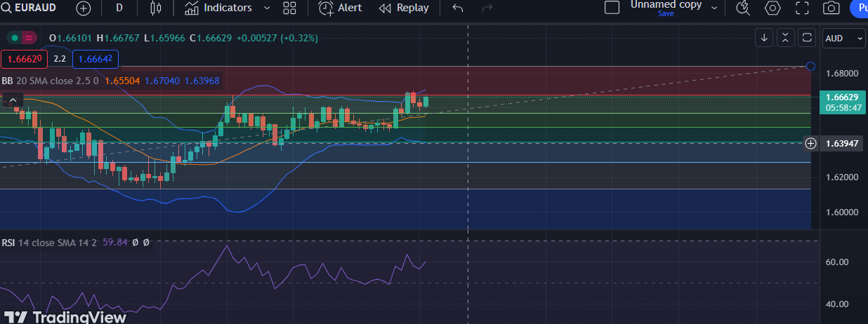Take a chart snapshot with camera

tap(831, 8)
